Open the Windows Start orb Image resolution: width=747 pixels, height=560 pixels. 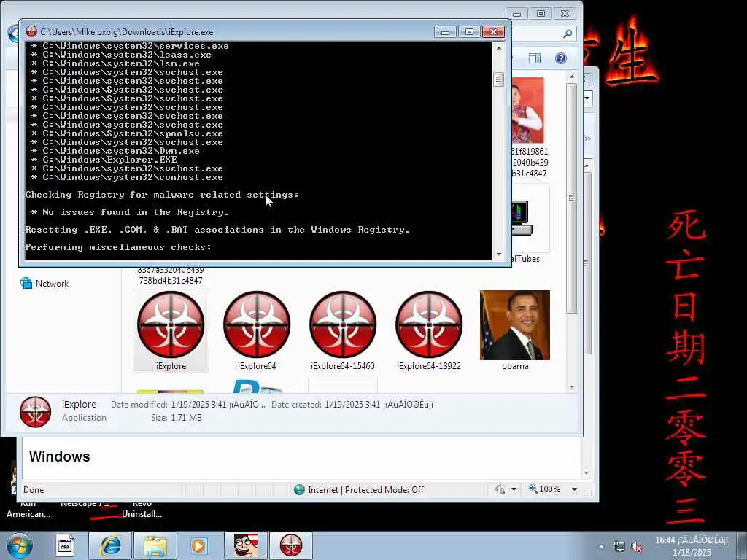[20, 545]
